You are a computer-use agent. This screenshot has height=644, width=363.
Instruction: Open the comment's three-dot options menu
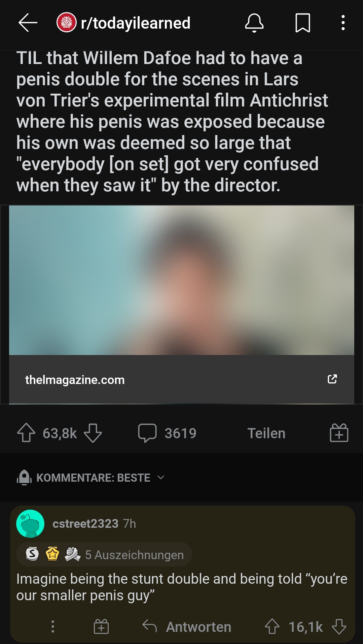[x=53, y=627]
